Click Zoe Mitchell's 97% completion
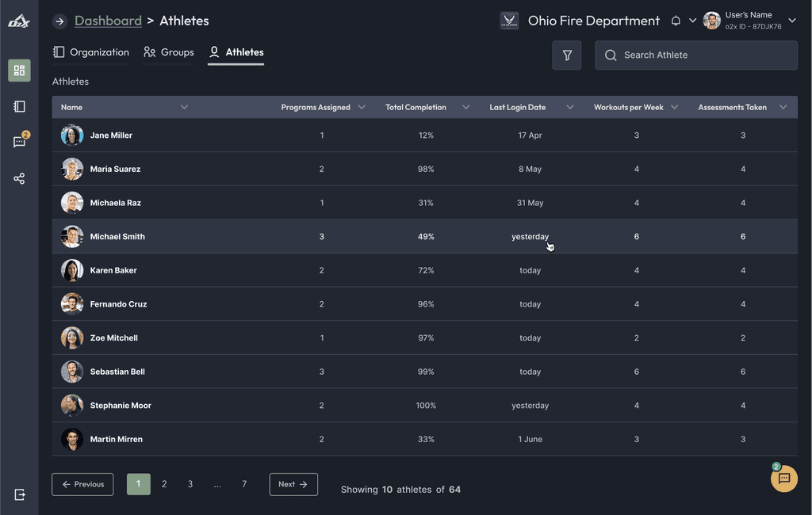Viewport: 812px width, 515px height. 426,338
